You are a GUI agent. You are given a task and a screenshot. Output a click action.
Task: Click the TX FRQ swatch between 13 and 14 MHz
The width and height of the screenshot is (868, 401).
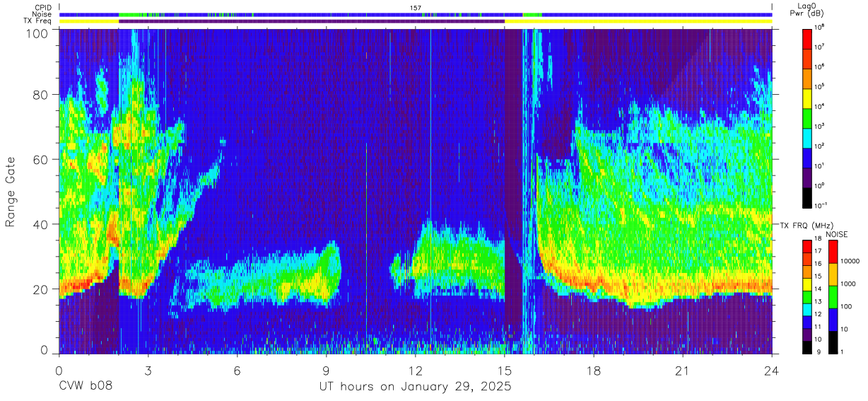(807, 296)
